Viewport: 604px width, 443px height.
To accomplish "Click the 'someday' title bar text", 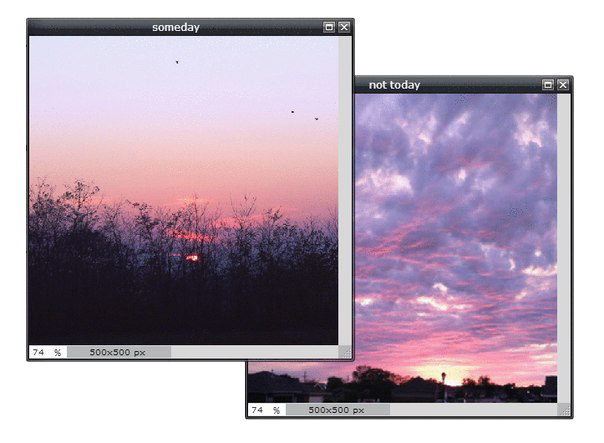I will tap(176, 27).
